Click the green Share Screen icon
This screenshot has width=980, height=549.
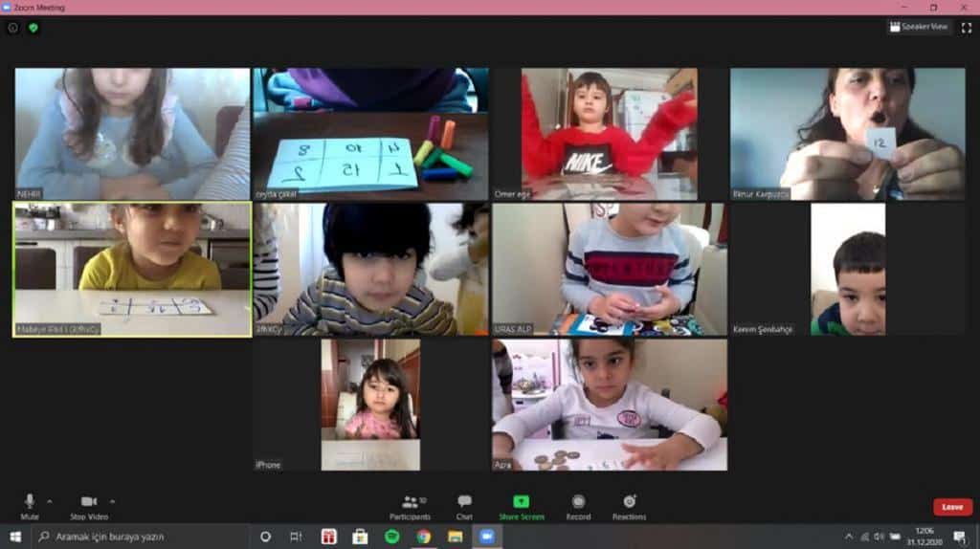521,503
